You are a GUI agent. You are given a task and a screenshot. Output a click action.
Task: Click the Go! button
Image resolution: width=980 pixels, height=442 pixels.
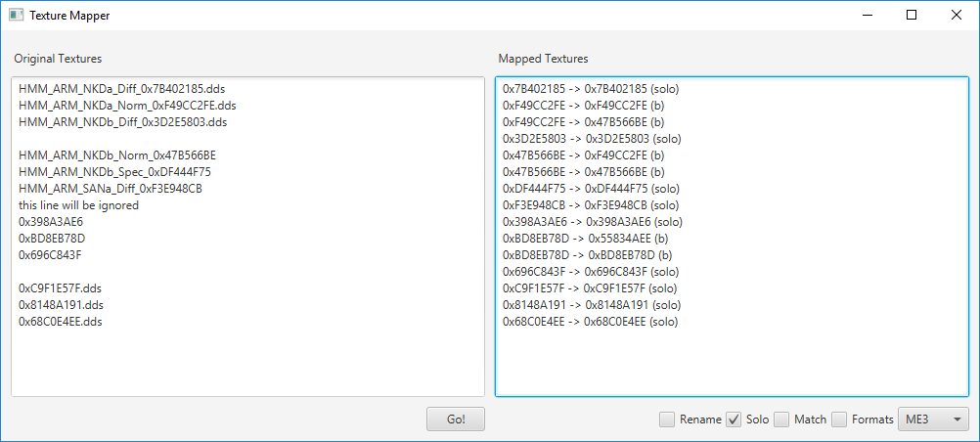456,420
